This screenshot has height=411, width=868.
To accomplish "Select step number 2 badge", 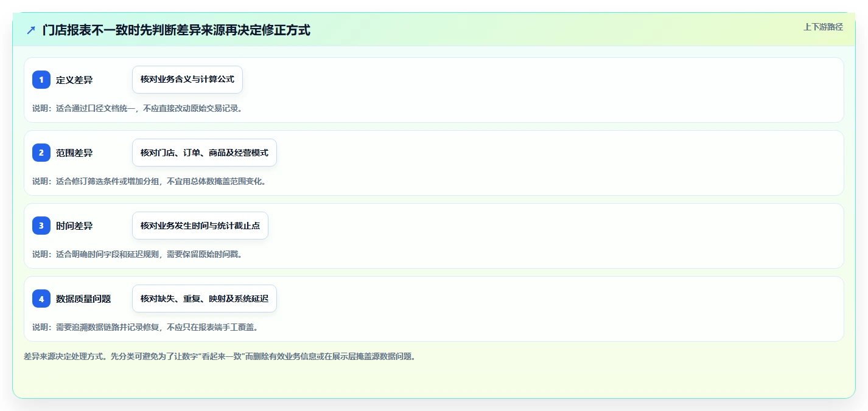I will (41, 153).
